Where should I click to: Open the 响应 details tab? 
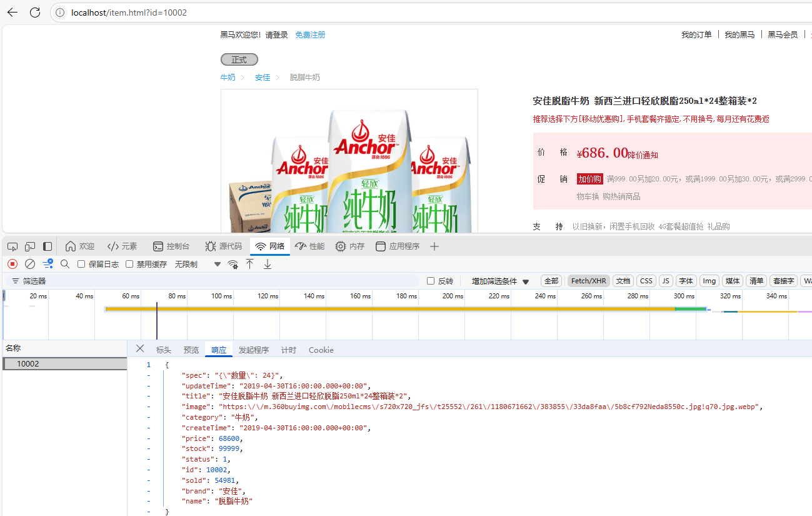click(219, 350)
